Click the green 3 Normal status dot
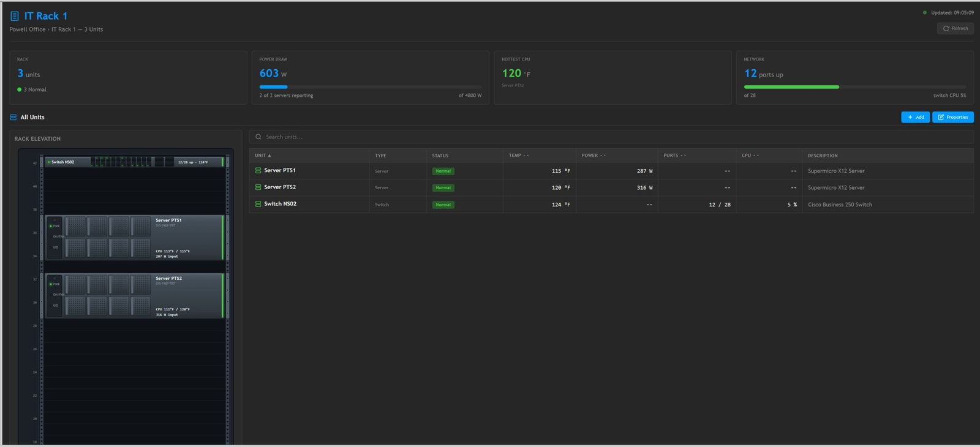 pos(19,89)
